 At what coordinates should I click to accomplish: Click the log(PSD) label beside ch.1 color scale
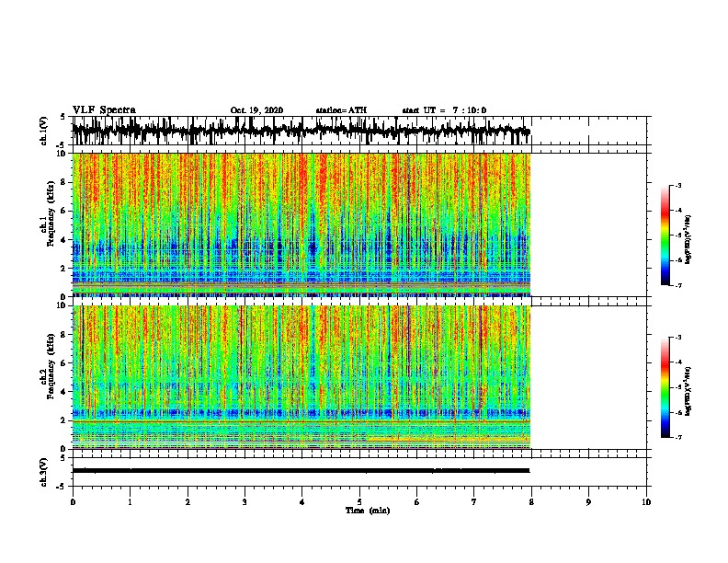coord(688,239)
